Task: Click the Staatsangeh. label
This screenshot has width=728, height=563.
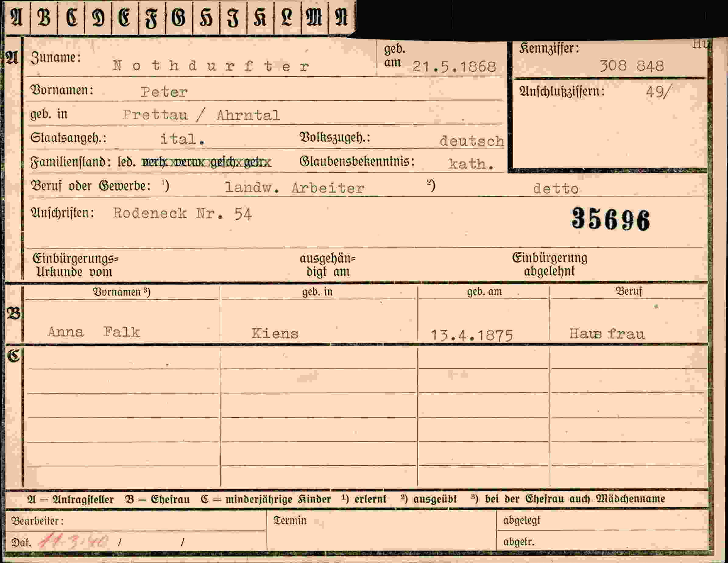Action: click(x=69, y=138)
